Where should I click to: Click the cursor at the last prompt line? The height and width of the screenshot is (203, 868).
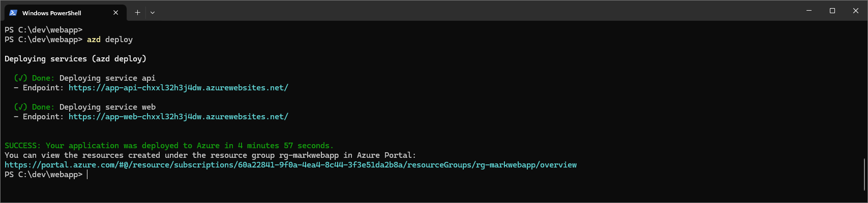[x=87, y=175]
